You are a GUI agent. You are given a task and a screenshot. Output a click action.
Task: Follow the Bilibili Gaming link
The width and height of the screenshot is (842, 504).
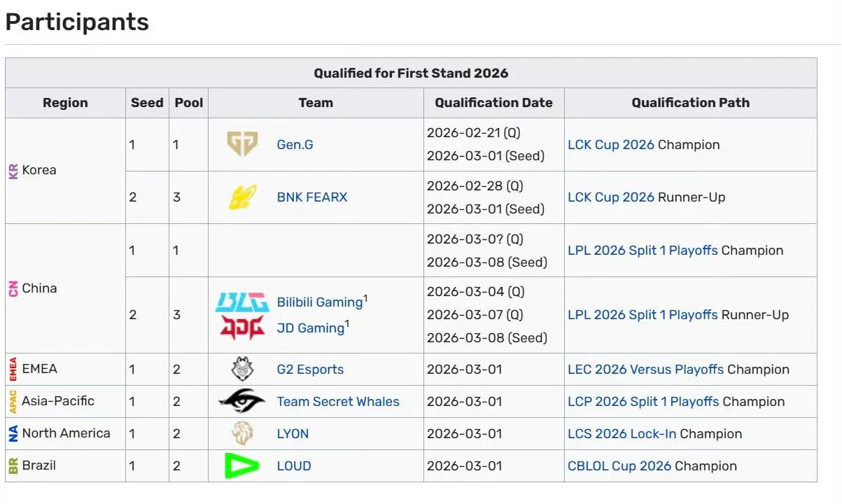click(319, 302)
